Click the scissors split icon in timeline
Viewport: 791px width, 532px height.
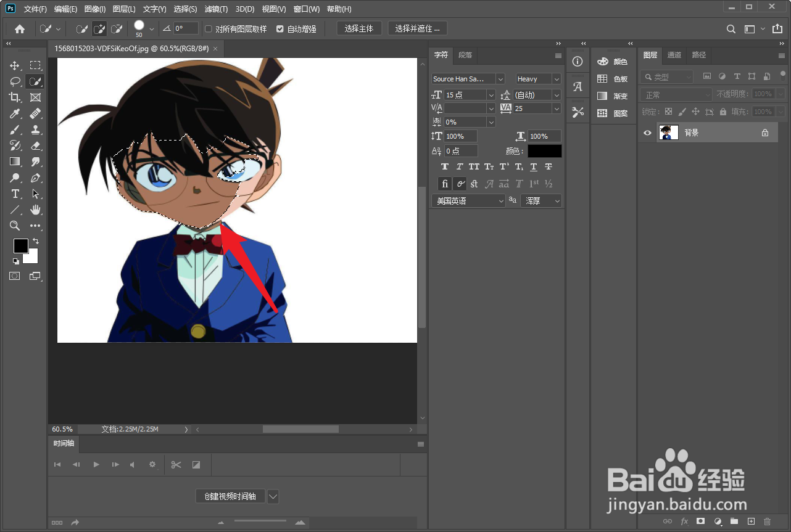pos(176,465)
